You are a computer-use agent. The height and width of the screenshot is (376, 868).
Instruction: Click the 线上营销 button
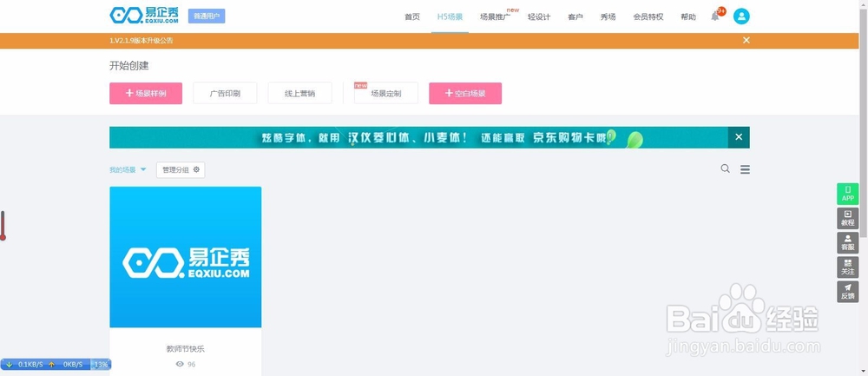[x=299, y=93]
